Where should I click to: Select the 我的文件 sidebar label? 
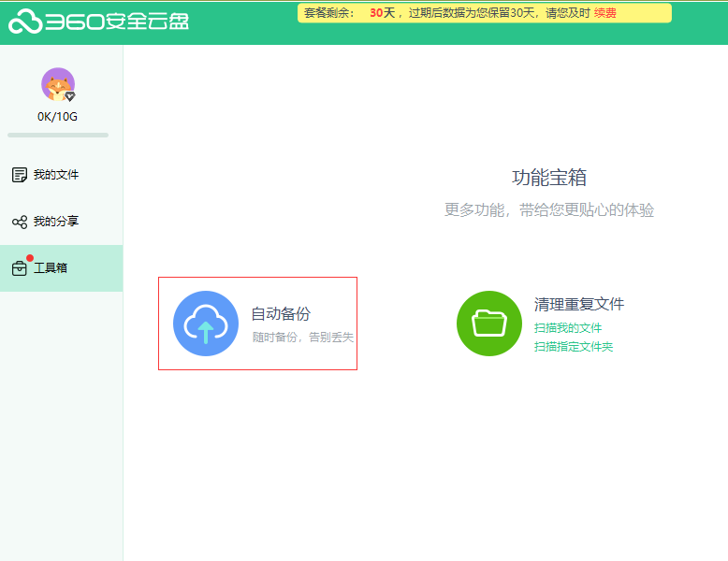[56, 175]
